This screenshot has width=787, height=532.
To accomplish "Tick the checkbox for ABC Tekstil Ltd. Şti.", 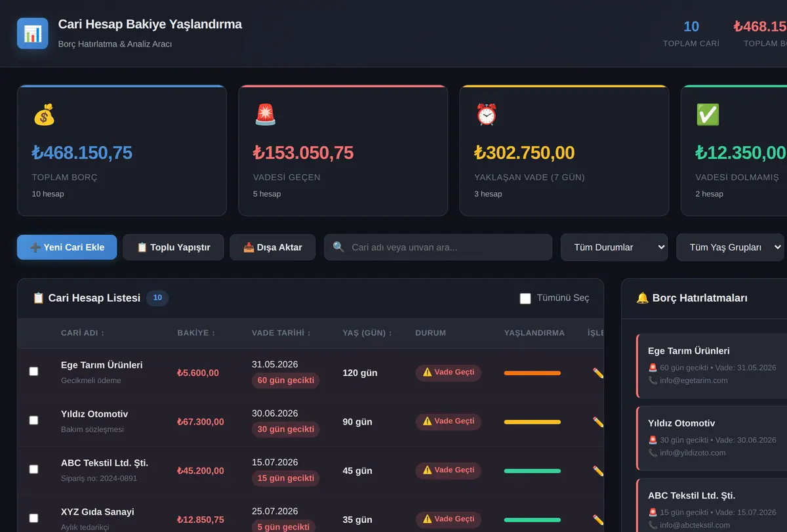I will [x=33, y=469].
